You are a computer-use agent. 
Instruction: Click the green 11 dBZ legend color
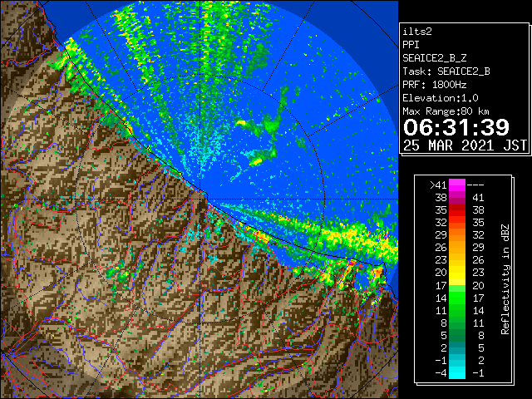[x=457, y=310]
